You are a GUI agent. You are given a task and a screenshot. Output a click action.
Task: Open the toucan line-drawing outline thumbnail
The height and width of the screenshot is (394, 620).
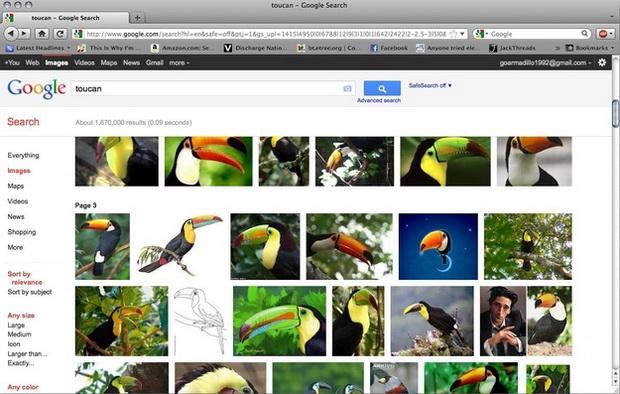point(200,321)
